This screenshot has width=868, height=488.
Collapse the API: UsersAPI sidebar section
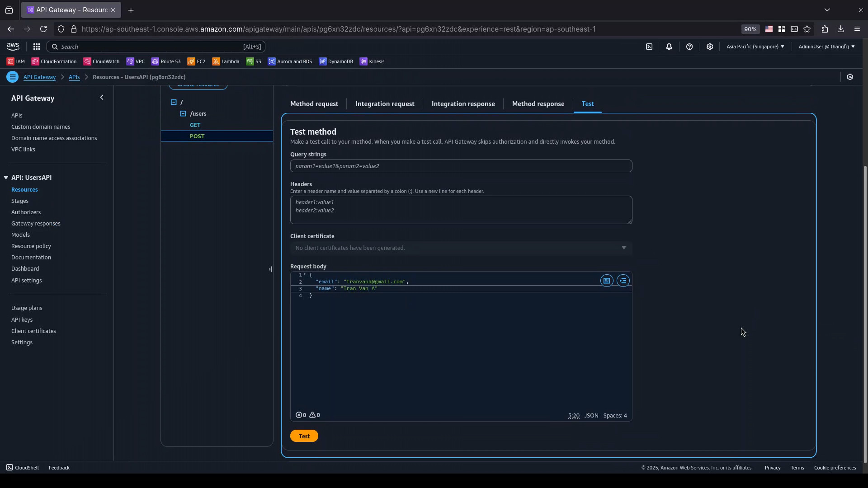(x=6, y=178)
